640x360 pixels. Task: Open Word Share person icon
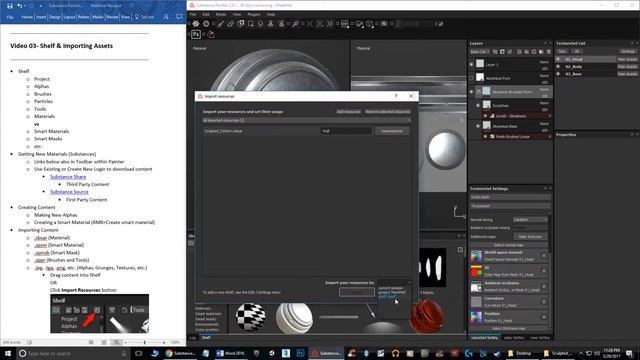click(x=166, y=17)
